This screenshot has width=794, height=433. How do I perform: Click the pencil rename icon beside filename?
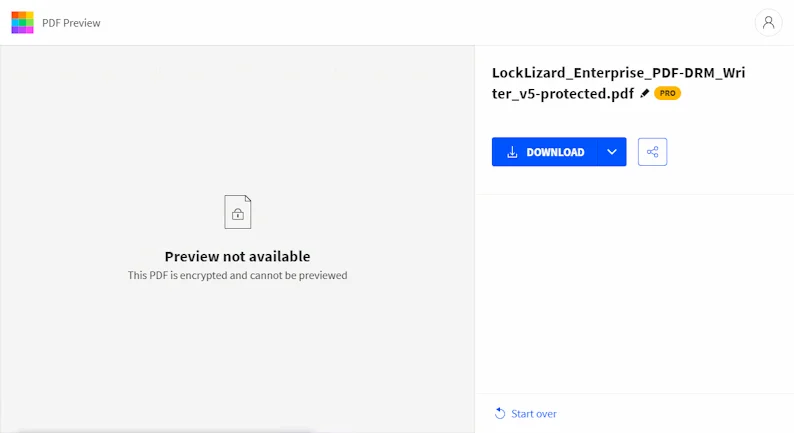tap(644, 93)
